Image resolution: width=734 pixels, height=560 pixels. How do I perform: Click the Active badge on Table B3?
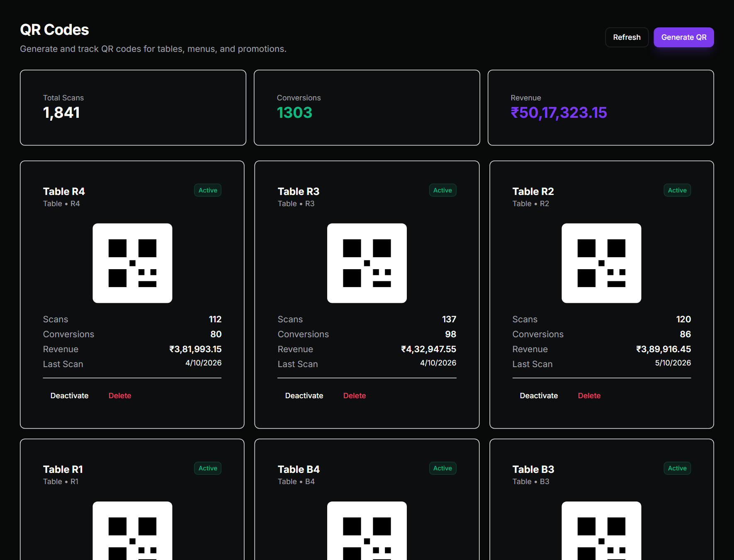click(677, 468)
